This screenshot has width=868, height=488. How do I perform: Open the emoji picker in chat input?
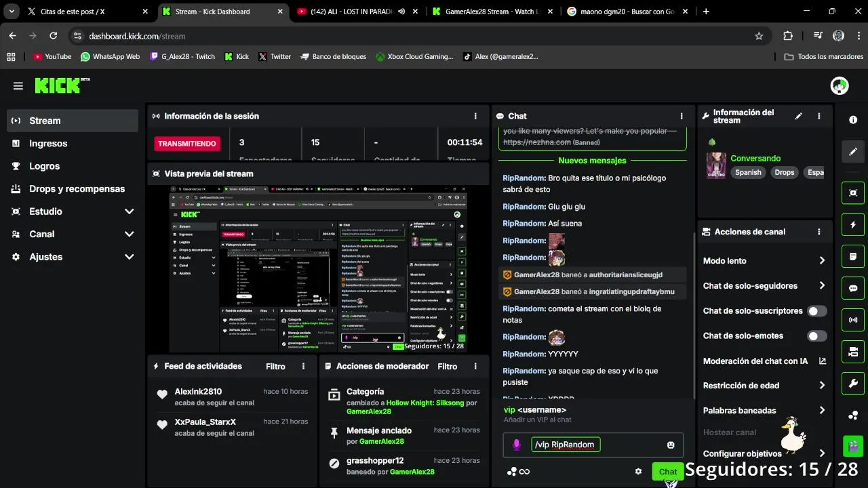[671, 445]
